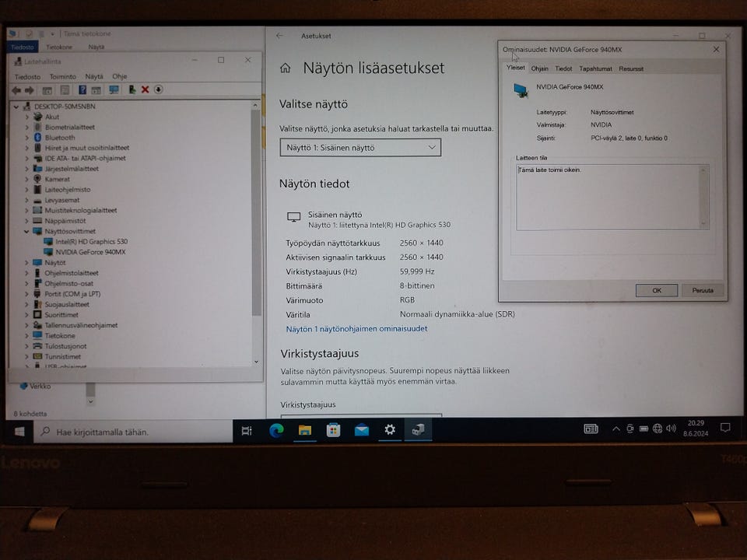Click the scan for hardware changes monitor icon
This screenshot has width=747, height=560.
(114, 89)
